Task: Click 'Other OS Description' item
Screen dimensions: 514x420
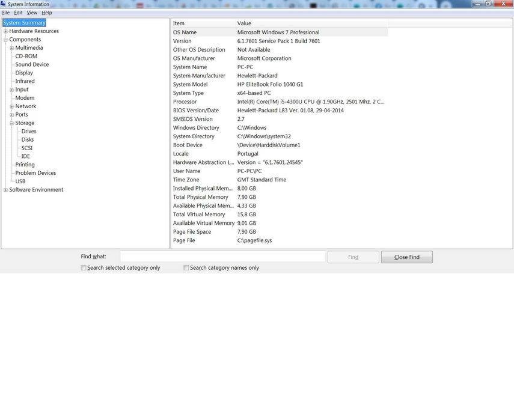Action: click(199, 50)
